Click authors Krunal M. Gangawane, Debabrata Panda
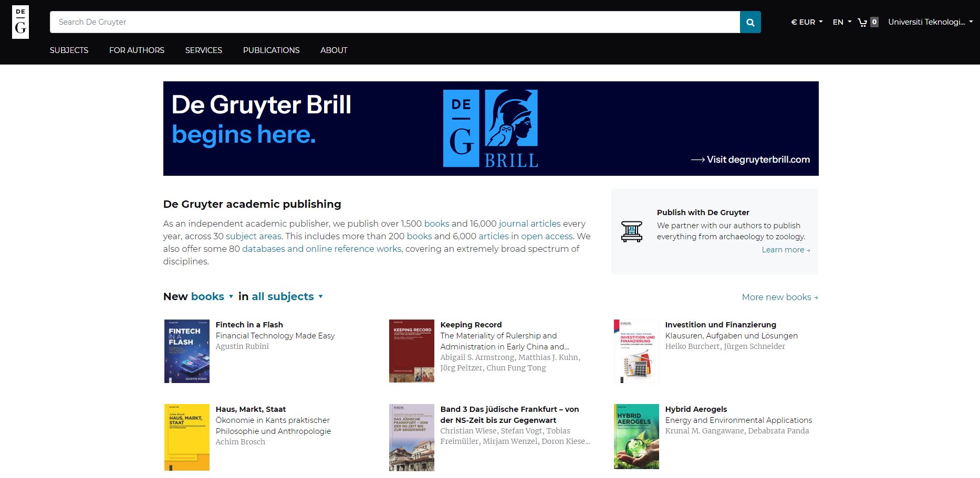Viewport: 980px width, 478px height. pos(737,431)
